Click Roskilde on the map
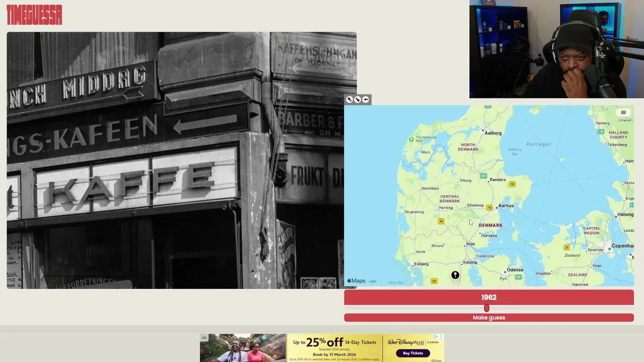 click(x=595, y=250)
